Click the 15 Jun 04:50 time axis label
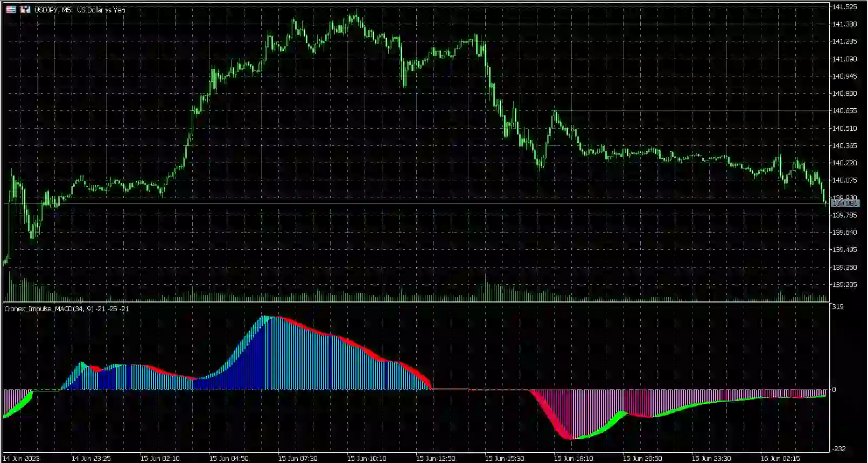868x463 pixels. [229, 459]
